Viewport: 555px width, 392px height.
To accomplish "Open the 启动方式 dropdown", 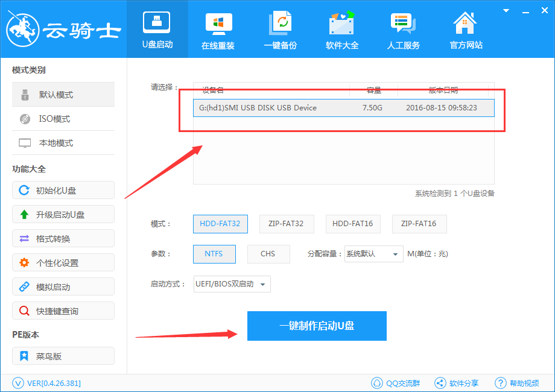I will point(232,284).
